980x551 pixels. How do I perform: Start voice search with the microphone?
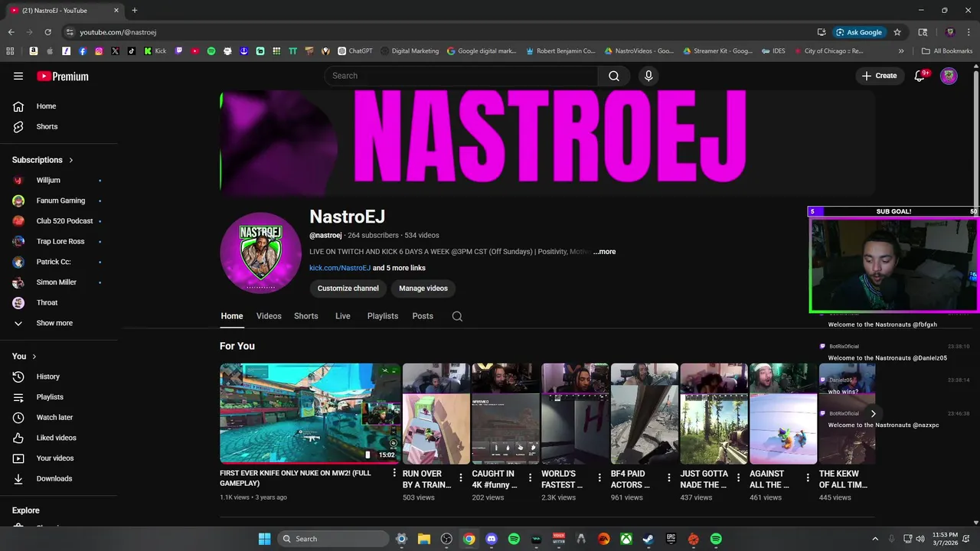[648, 76]
